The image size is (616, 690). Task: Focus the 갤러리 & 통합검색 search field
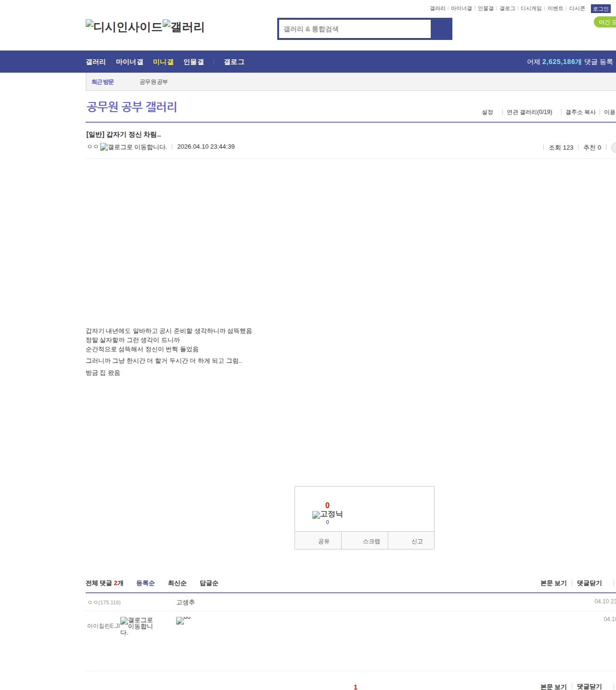click(355, 29)
